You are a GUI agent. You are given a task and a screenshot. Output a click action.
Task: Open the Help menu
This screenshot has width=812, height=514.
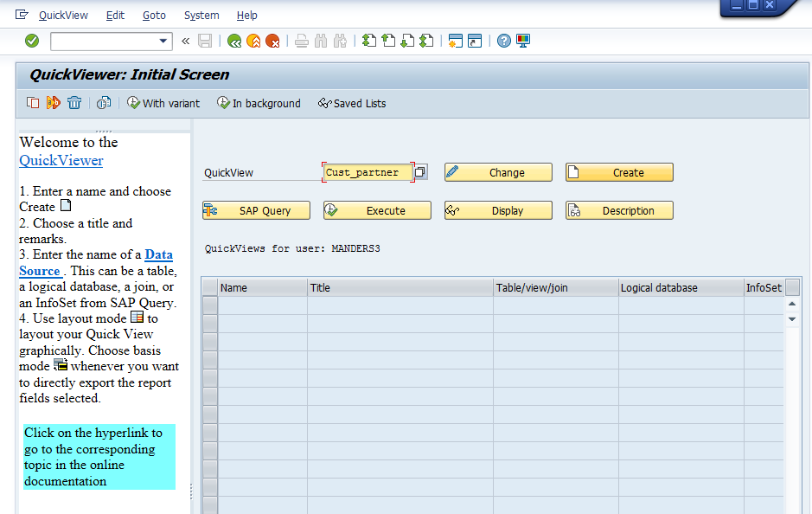tap(247, 15)
